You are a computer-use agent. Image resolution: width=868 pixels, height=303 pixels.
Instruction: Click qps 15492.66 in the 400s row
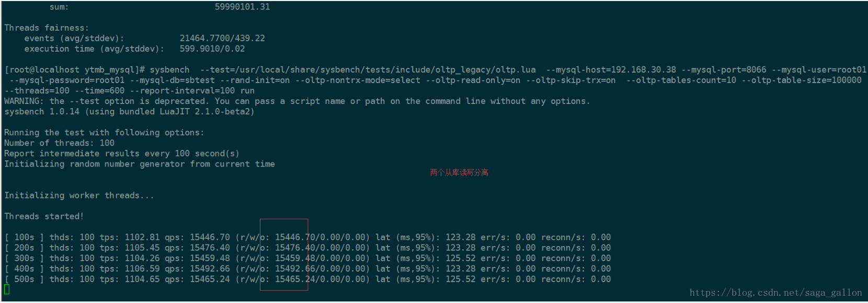point(210,269)
